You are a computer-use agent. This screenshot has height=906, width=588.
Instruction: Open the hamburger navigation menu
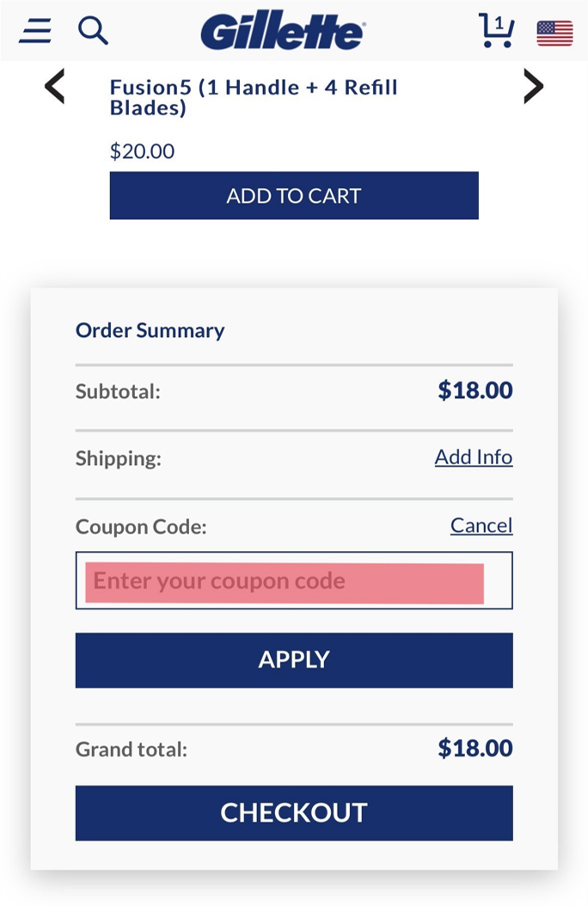tap(34, 30)
